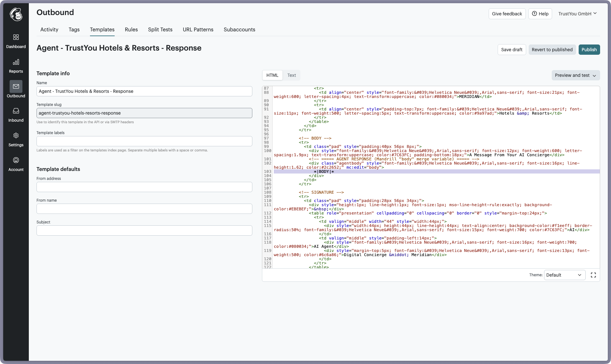Image resolution: width=611 pixels, height=364 pixels.
Task: Open the Preview and test dropdown
Action: pyautogui.click(x=575, y=75)
